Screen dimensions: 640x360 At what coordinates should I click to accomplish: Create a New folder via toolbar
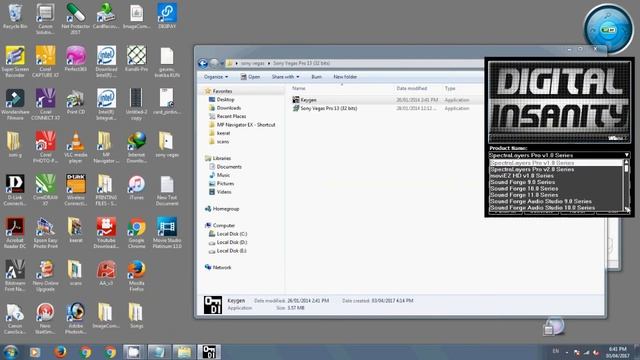pyautogui.click(x=345, y=77)
